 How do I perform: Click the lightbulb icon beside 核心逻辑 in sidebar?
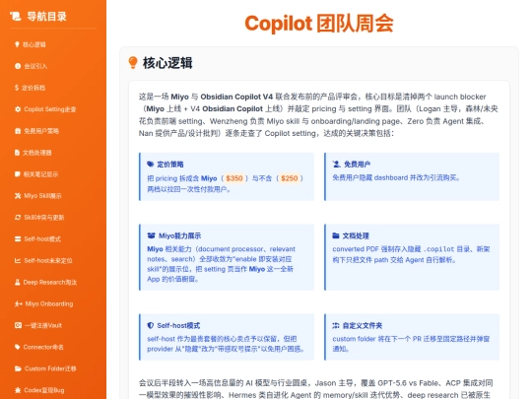17,44
